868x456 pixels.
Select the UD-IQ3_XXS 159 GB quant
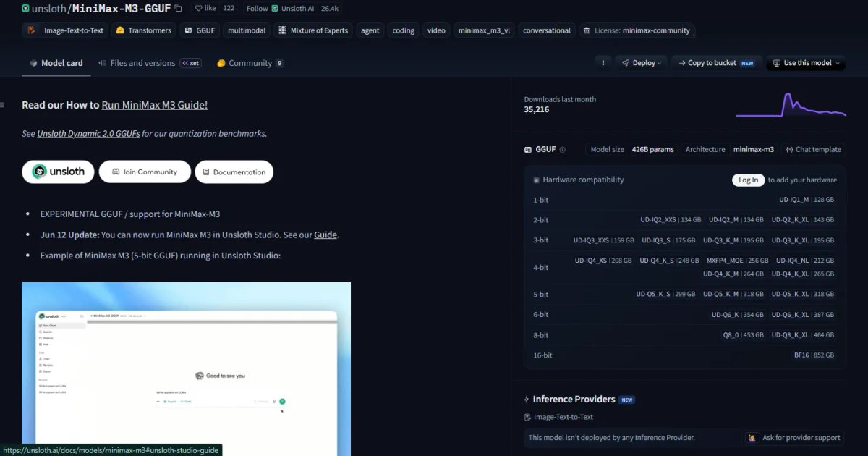tap(603, 240)
